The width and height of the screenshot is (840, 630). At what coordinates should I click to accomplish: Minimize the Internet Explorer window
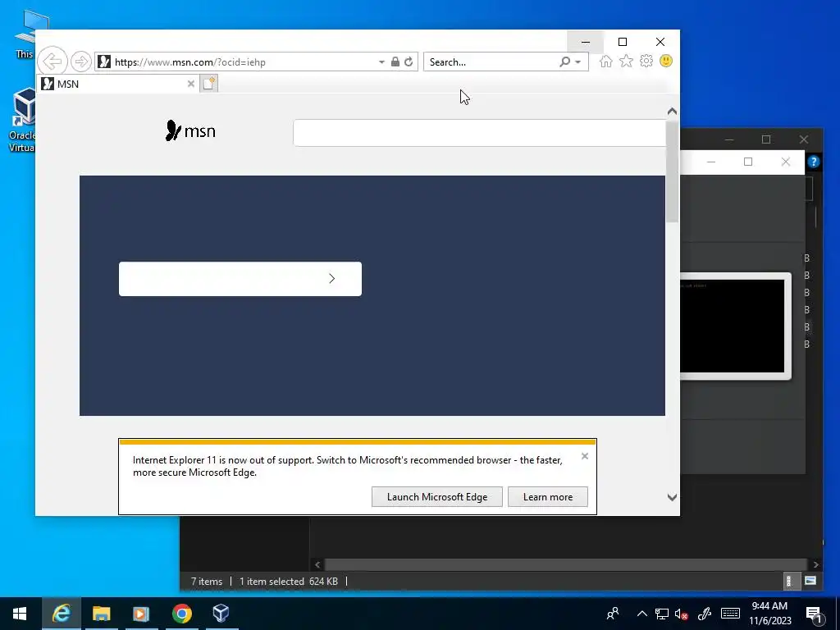tap(585, 42)
